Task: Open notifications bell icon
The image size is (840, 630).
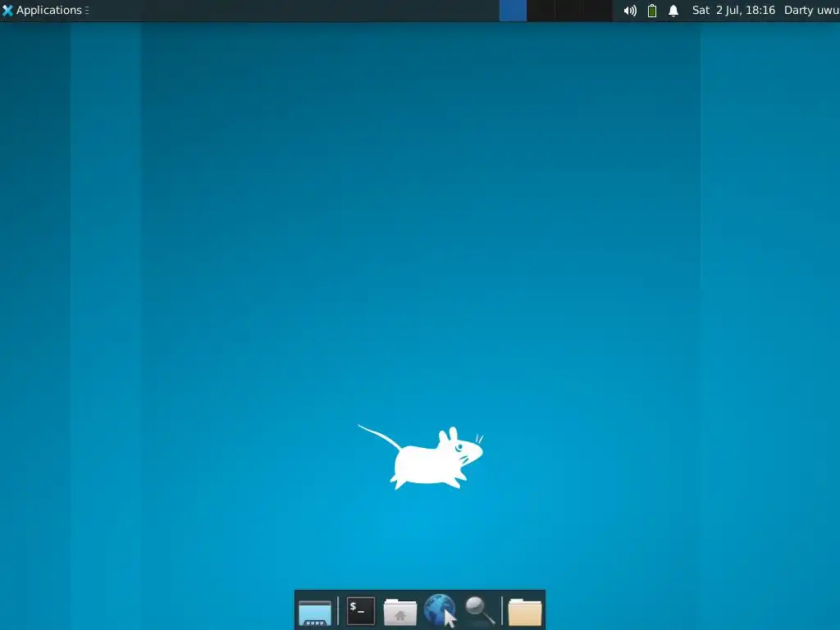Action: [x=673, y=10]
